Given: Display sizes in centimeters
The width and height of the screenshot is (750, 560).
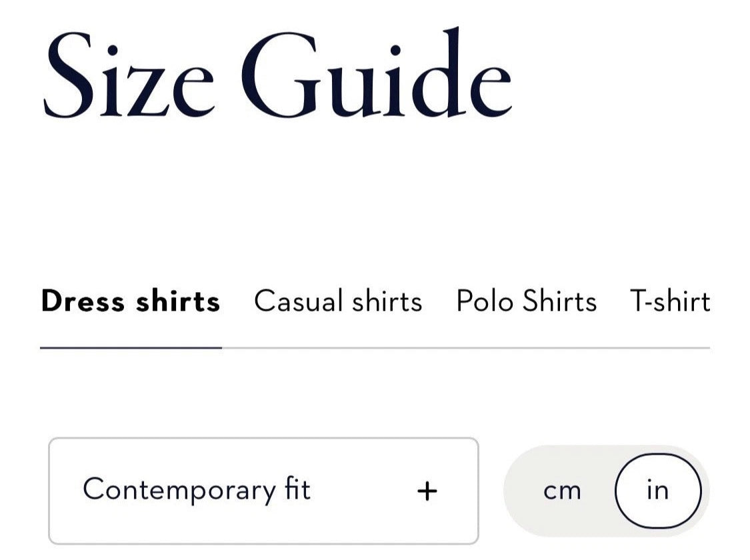Looking at the screenshot, I should (562, 491).
